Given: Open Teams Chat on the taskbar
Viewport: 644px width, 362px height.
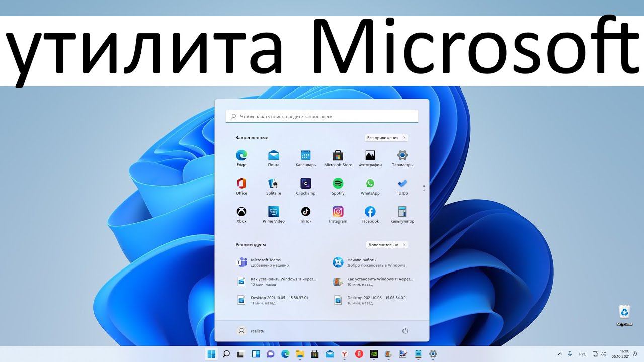Looking at the screenshot, I should pos(271,354).
